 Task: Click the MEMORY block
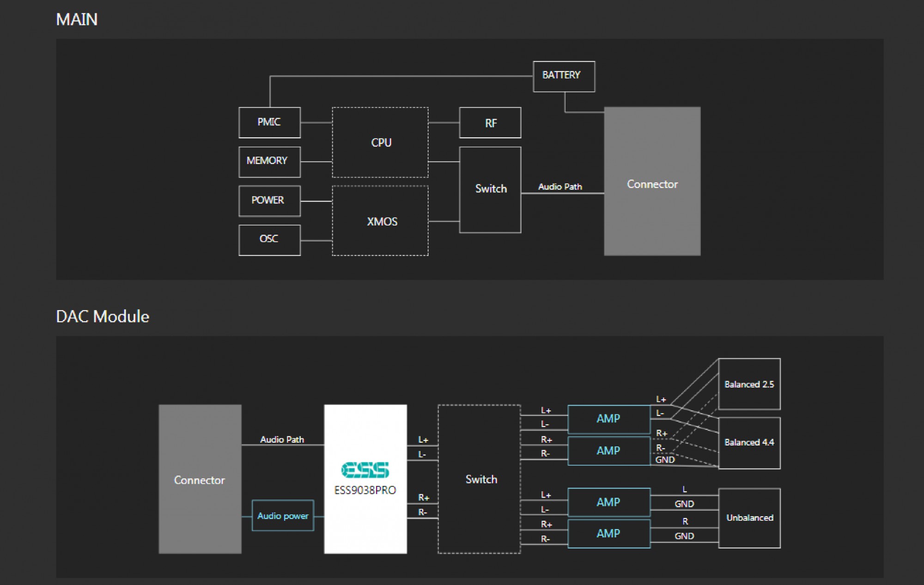[269, 162]
